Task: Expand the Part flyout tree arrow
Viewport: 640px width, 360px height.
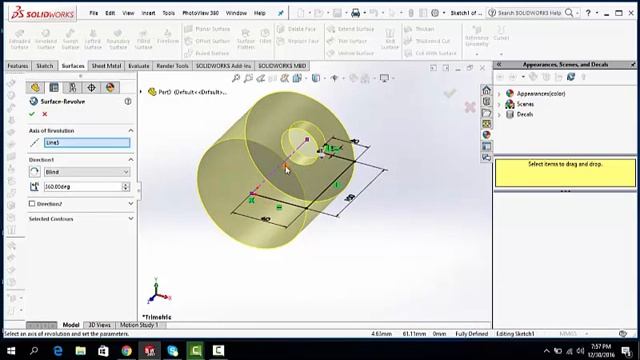Action: (141, 92)
